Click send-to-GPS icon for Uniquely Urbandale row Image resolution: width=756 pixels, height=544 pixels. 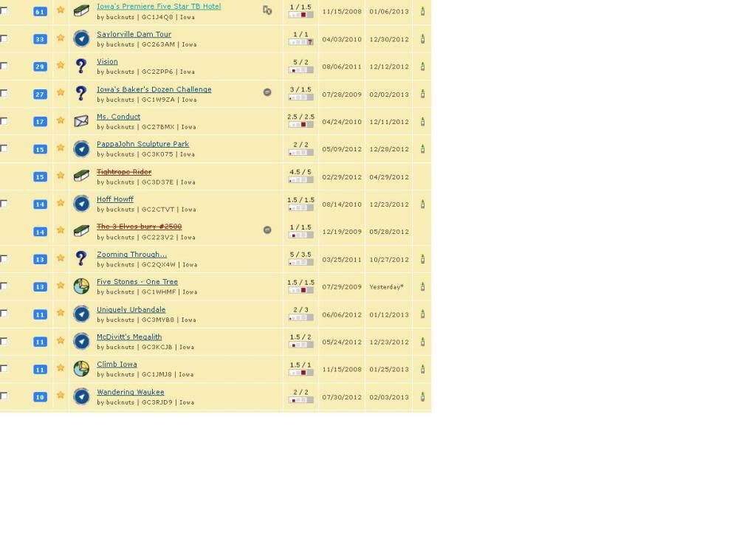422,314
